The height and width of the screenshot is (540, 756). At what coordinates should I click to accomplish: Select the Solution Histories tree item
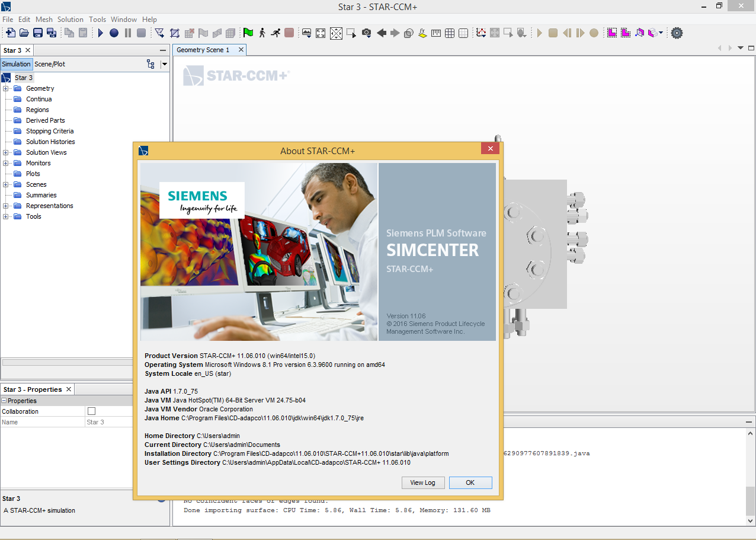(50, 142)
